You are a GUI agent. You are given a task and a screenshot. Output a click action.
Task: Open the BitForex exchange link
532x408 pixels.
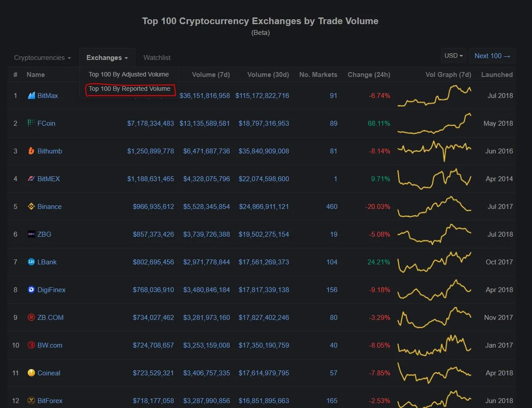50,400
